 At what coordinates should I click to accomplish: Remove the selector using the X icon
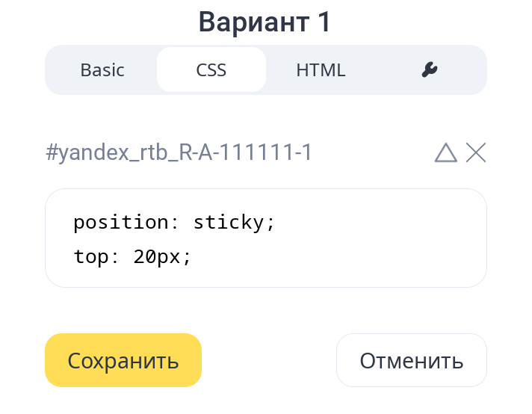[476, 153]
